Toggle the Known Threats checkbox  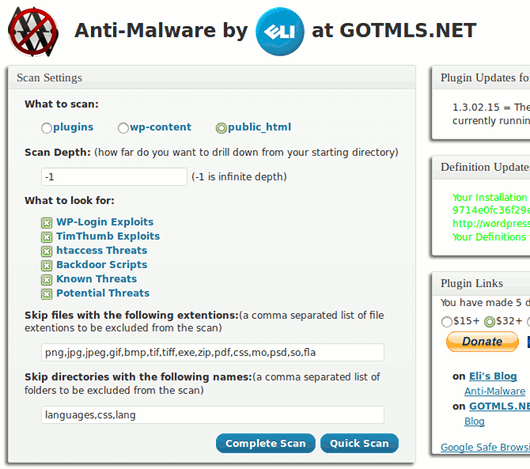pos(47,280)
